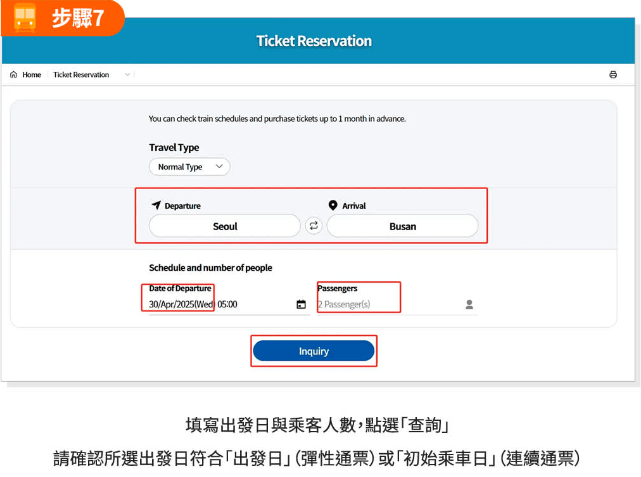The height and width of the screenshot is (477, 641).
Task: Select the Busan arrival station field
Action: tap(402, 226)
